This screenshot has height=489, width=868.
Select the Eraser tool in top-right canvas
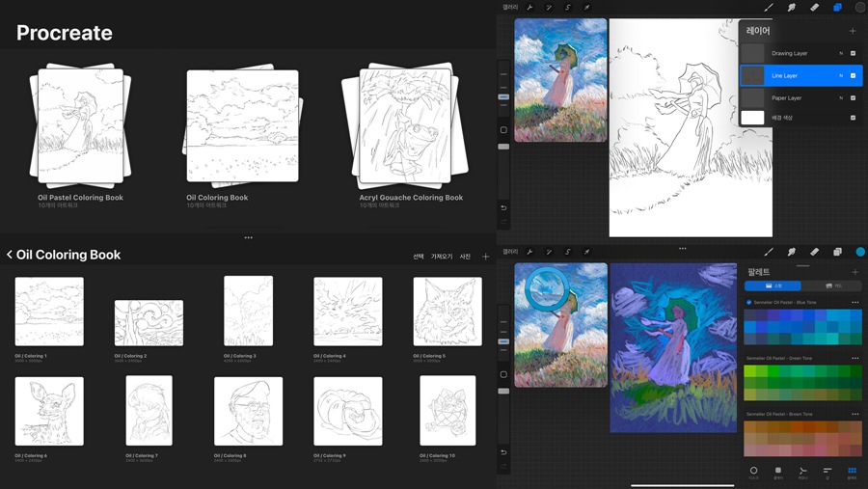pos(814,8)
